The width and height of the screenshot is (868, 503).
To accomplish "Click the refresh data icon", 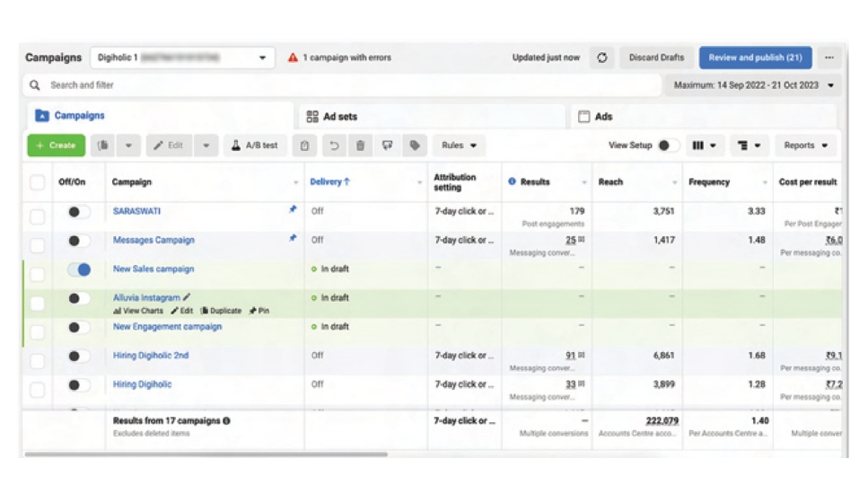I will [x=601, y=57].
